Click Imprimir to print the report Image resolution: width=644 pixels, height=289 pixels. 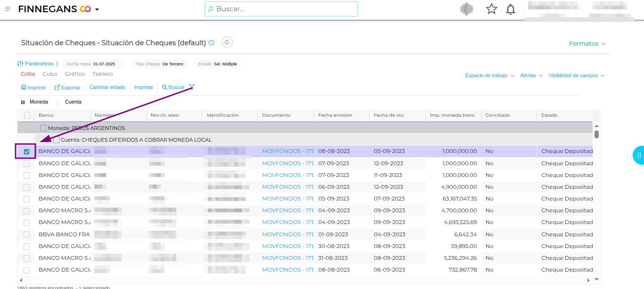coord(33,88)
